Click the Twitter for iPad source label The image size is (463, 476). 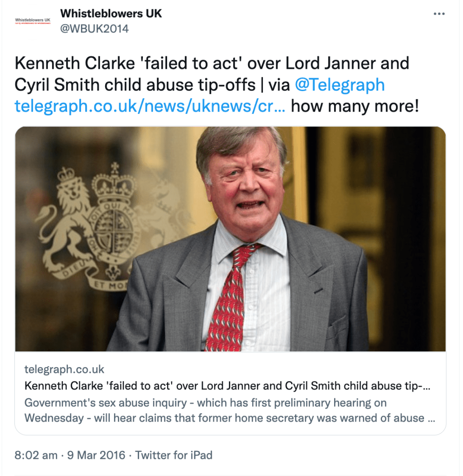[x=174, y=455]
